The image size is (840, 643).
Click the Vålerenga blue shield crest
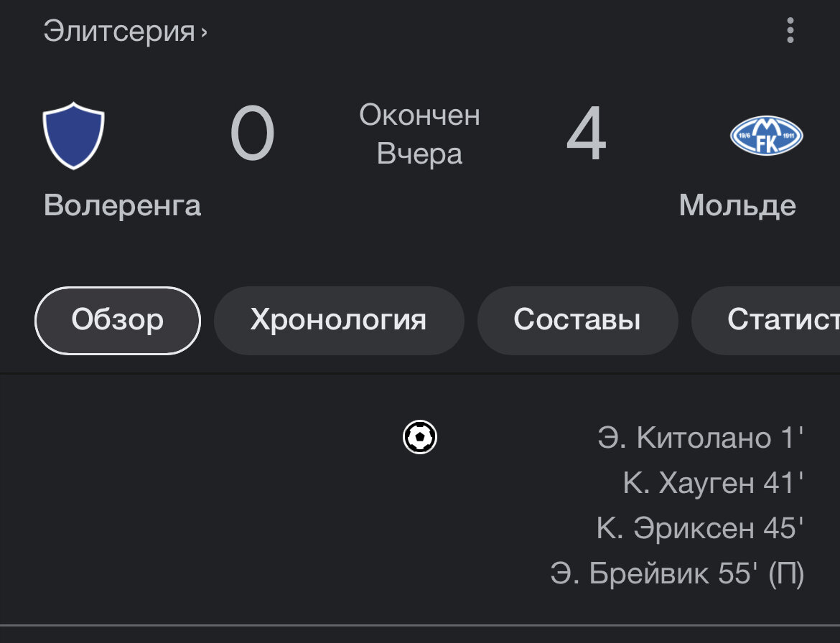[74, 136]
